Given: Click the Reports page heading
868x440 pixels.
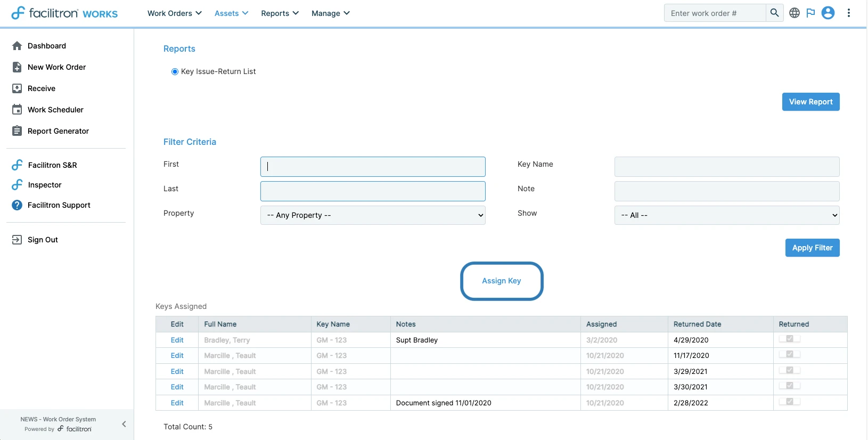Looking at the screenshot, I should pyautogui.click(x=179, y=48).
